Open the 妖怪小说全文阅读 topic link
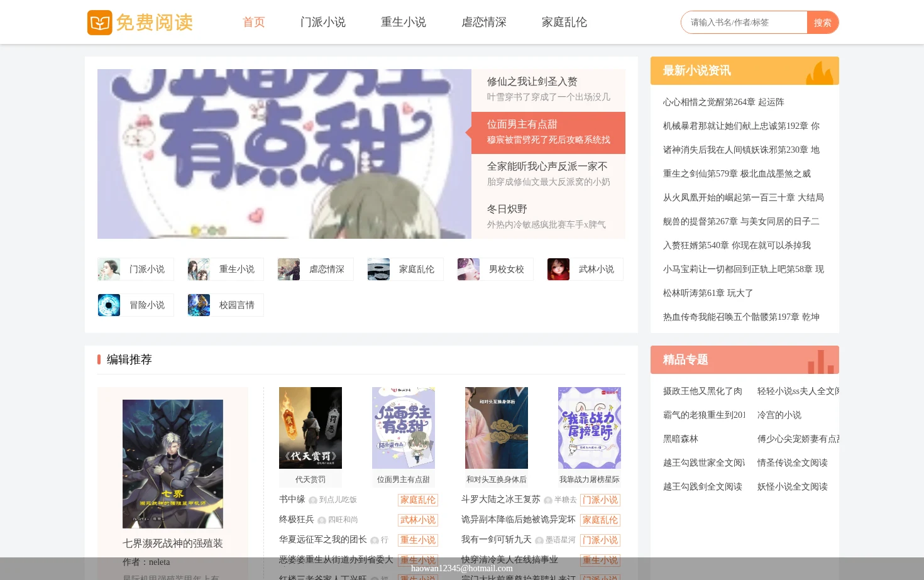The height and width of the screenshot is (580, 924). tap(793, 486)
